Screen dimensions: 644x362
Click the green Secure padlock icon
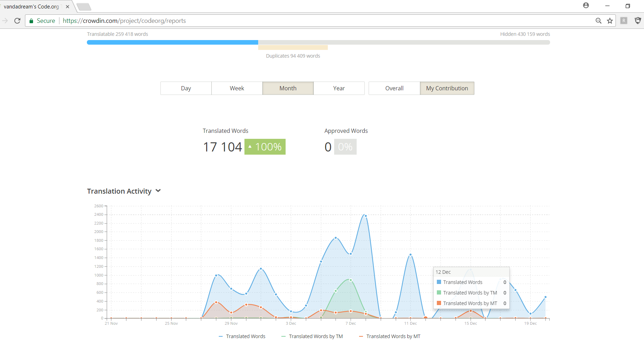[31, 21]
